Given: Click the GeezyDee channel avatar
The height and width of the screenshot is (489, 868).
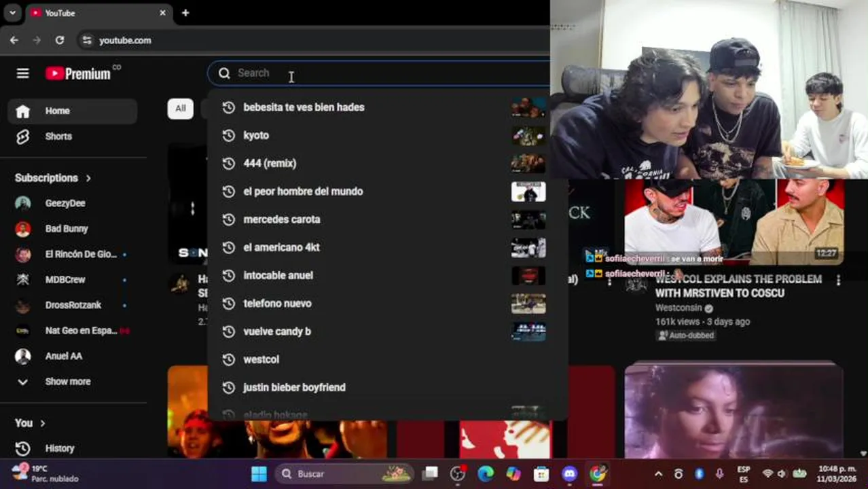Looking at the screenshot, I should coord(23,203).
